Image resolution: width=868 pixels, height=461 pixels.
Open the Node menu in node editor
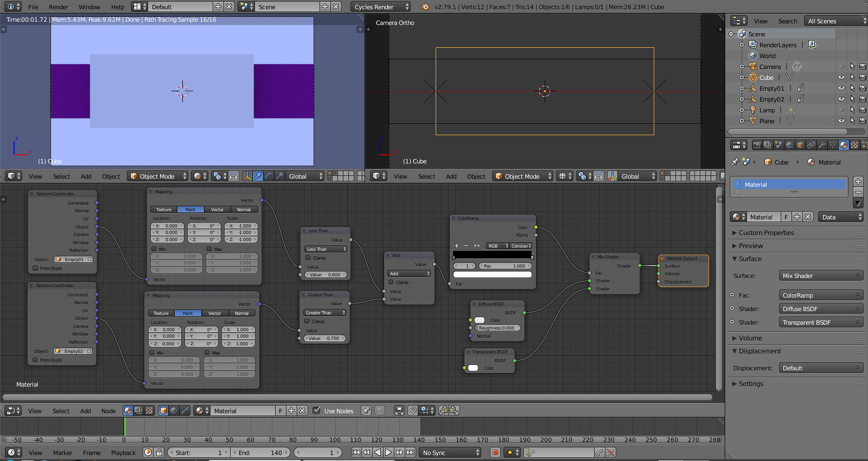pyautogui.click(x=108, y=411)
